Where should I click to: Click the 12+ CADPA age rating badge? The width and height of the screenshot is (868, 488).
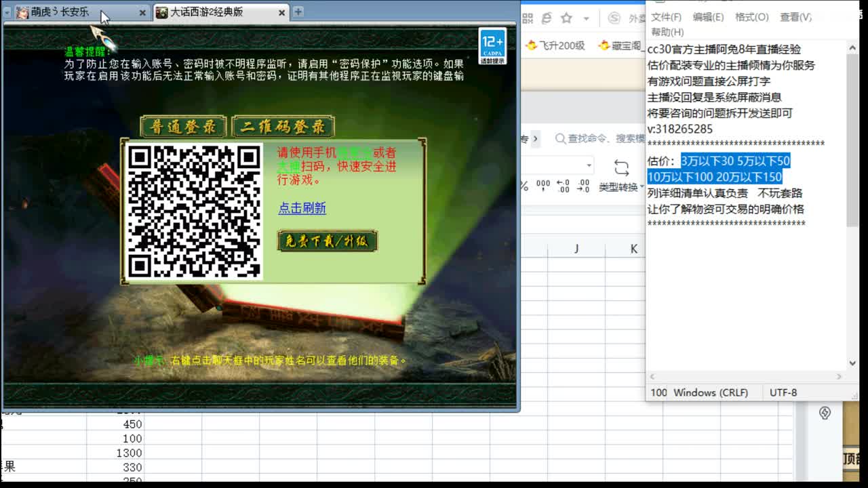click(x=492, y=46)
